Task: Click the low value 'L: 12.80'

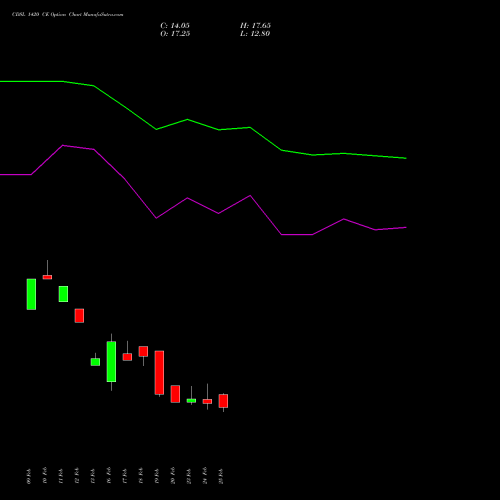Action: click(x=255, y=34)
